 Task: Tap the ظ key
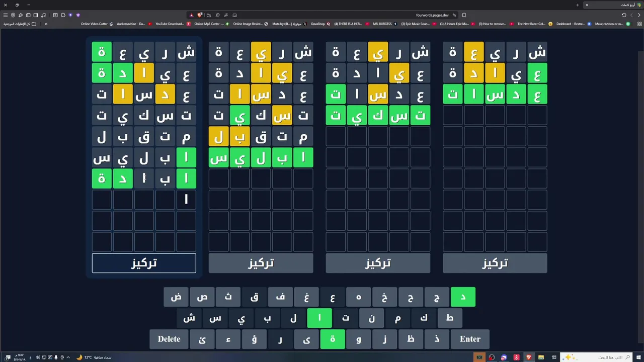pyautogui.click(x=411, y=339)
